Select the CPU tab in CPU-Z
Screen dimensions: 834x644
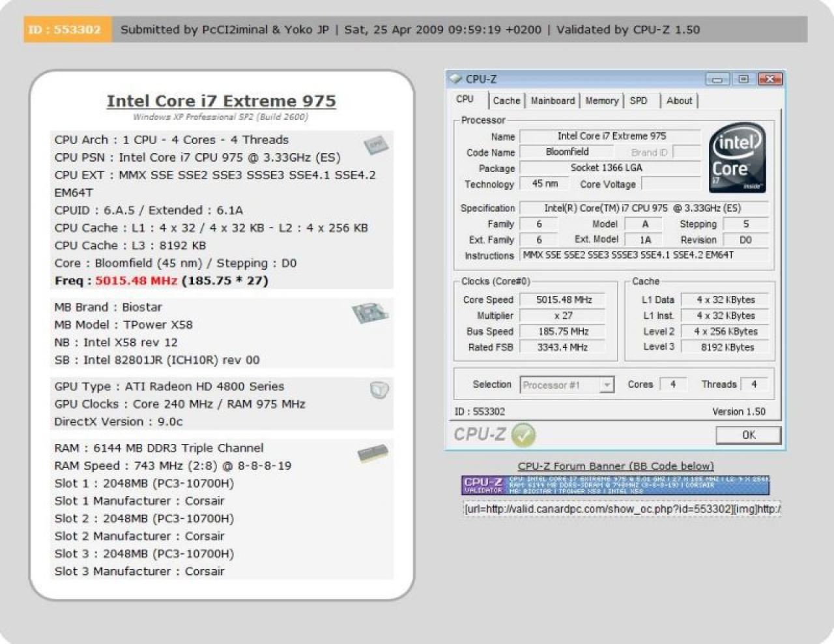coord(466,99)
